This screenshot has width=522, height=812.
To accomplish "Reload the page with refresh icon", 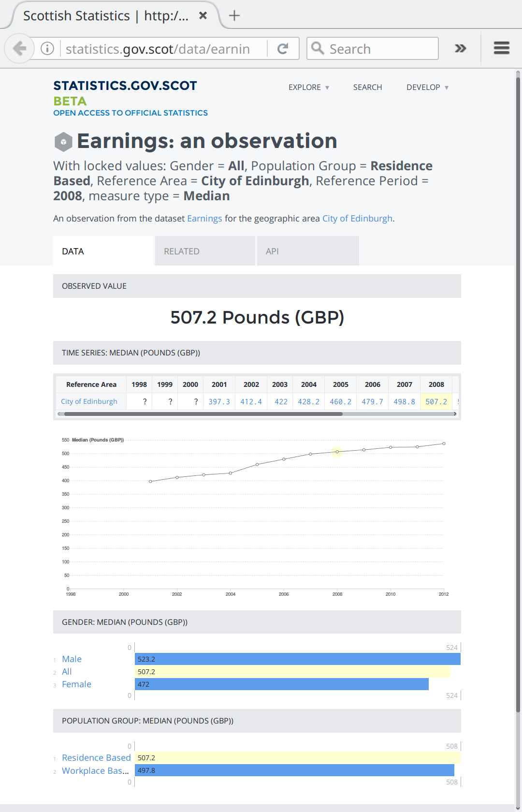I will point(283,48).
